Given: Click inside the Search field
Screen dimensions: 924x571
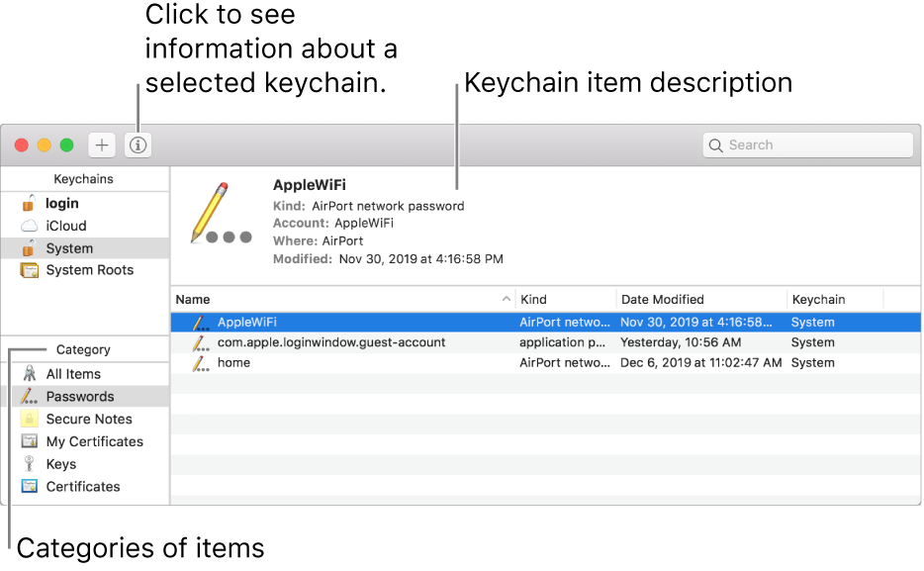Looking at the screenshot, I should point(807,144).
